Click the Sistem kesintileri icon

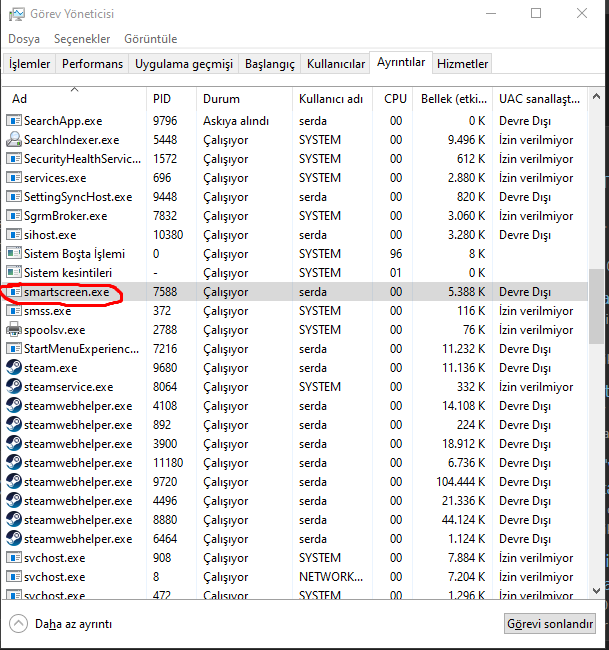point(14,273)
